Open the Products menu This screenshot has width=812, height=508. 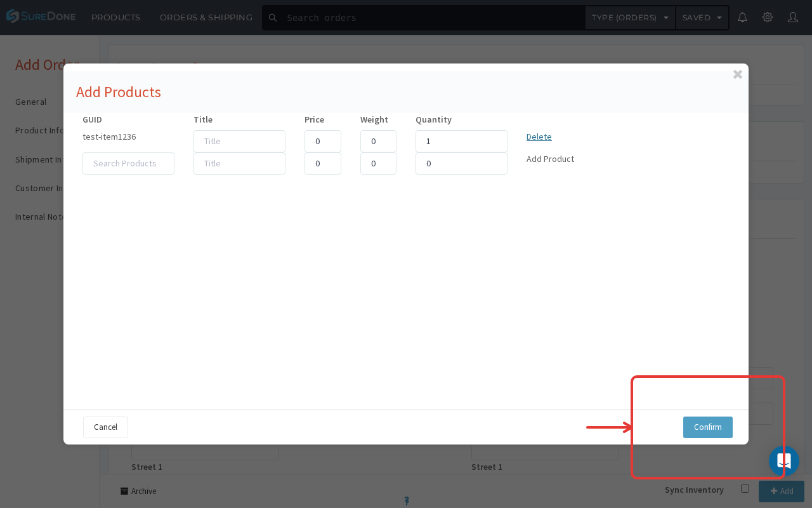coord(115,17)
